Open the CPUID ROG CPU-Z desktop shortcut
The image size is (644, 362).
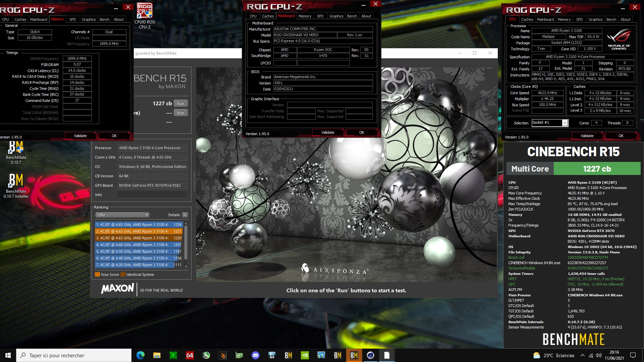tap(145, 16)
